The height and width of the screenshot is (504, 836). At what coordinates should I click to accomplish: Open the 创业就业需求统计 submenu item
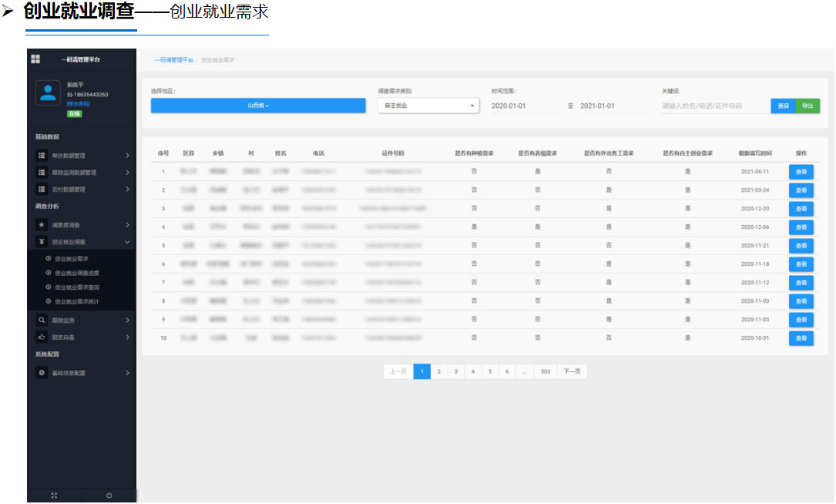point(77,302)
